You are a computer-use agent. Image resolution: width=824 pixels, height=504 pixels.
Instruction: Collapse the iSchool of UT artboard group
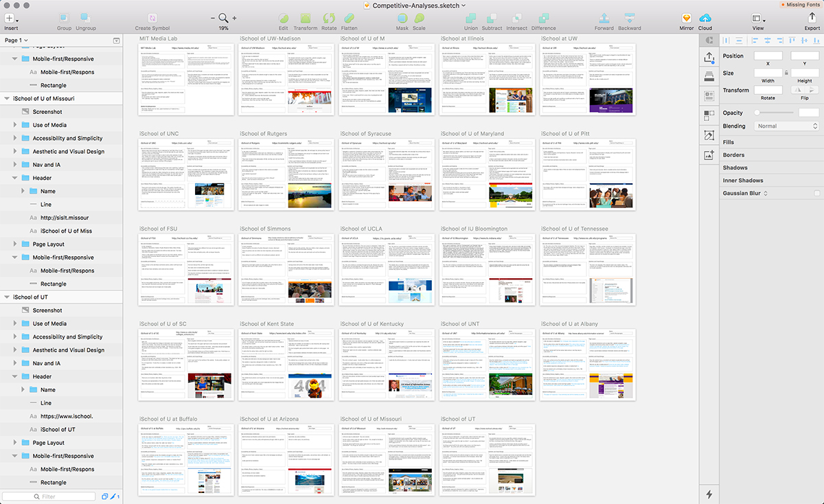(x=7, y=297)
